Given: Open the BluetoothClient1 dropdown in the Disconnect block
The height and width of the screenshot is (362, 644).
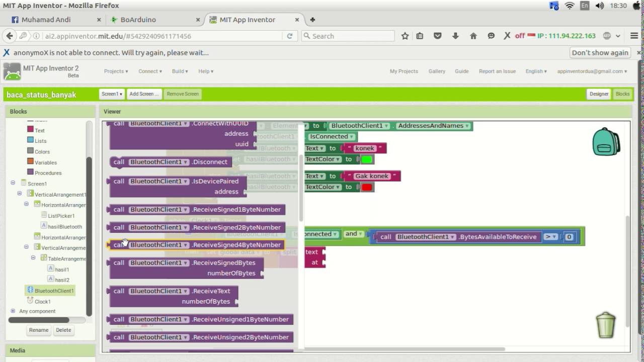Looking at the screenshot, I should coord(159,162).
